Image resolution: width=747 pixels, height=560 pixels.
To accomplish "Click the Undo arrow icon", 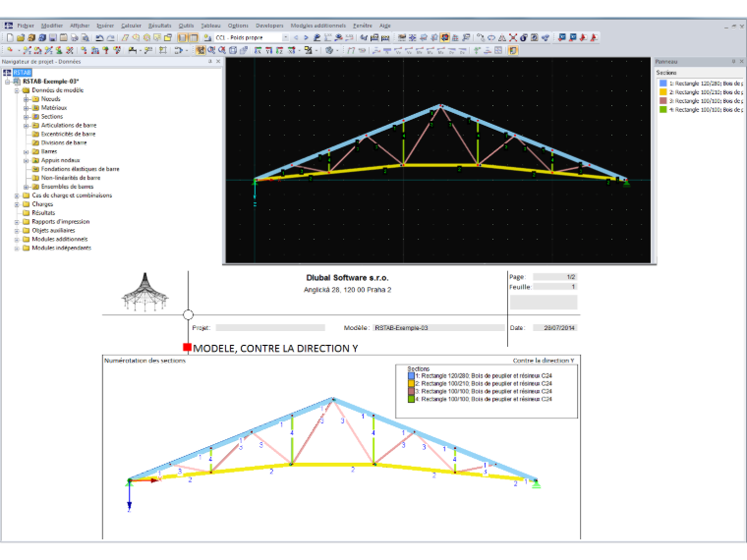I will click(x=99, y=37).
